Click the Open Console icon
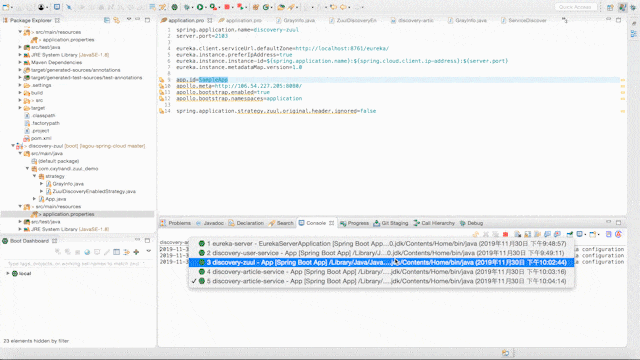 (593, 234)
